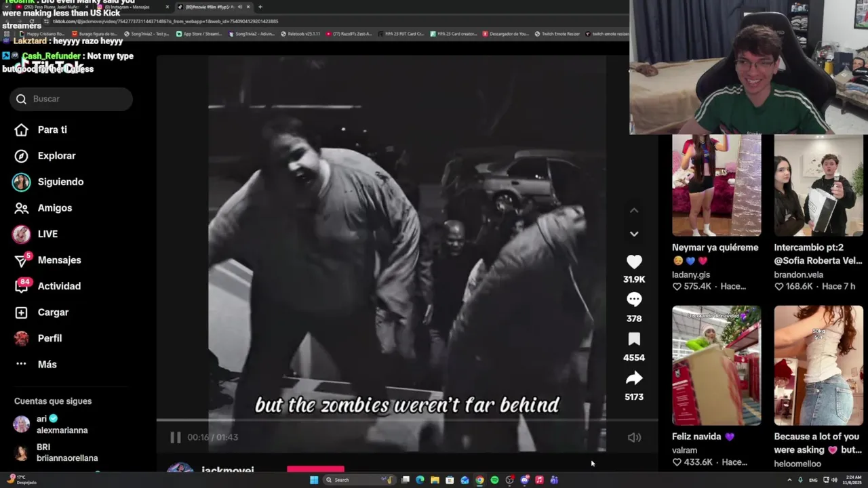Screen dimensions: 868x488
Task: Open followed account briannaorellana
Action: click(56, 452)
